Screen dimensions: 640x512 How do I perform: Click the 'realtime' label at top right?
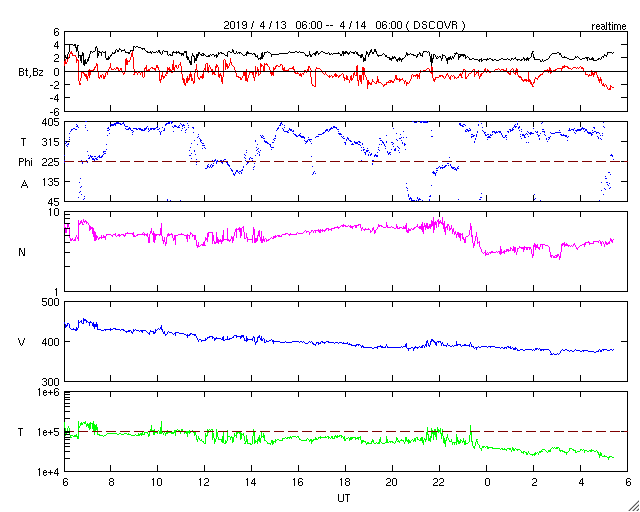609,27
